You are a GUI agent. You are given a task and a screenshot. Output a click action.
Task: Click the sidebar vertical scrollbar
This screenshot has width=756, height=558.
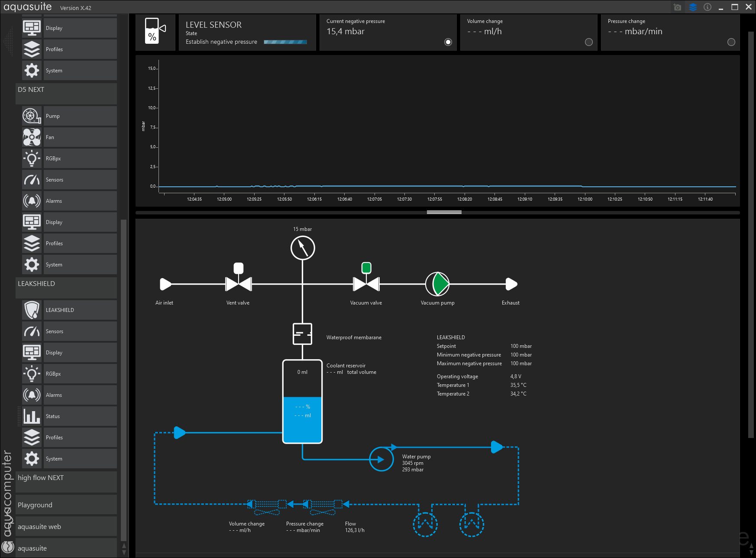tap(124, 380)
